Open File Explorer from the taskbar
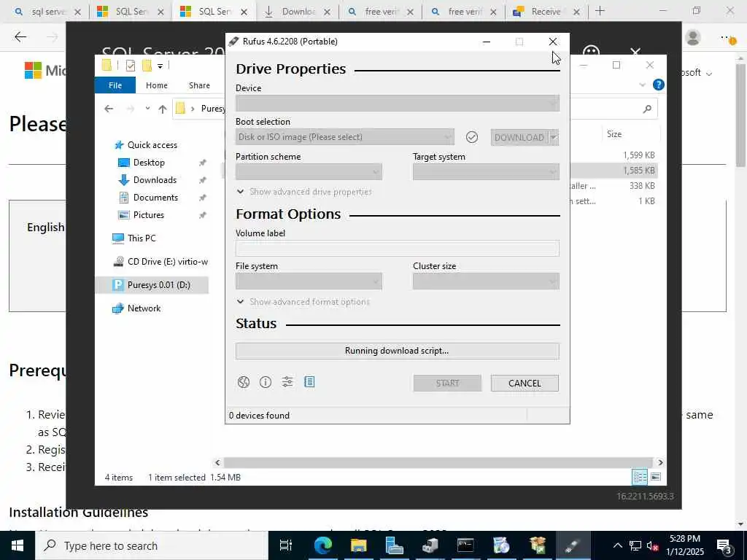Image resolution: width=747 pixels, height=560 pixels. pyautogui.click(x=358, y=545)
